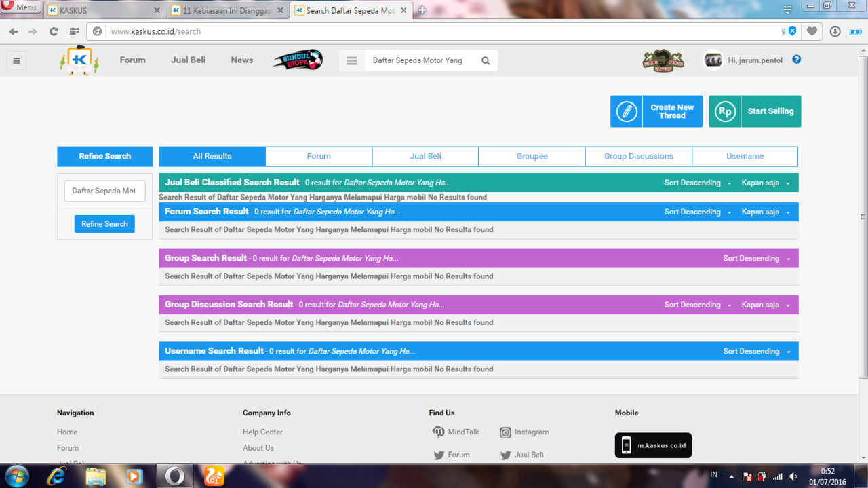868x488 pixels.
Task: Expand Sort Descending in Forum Search Result row
Action: point(698,212)
